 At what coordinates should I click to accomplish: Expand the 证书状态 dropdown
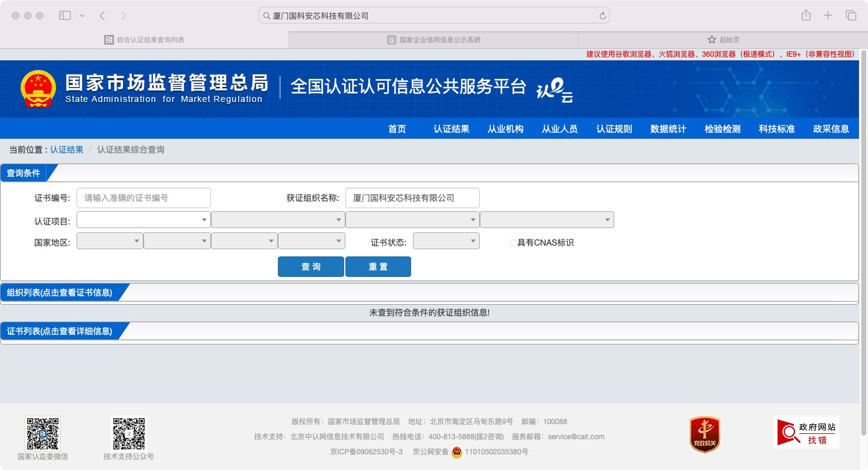point(446,241)
